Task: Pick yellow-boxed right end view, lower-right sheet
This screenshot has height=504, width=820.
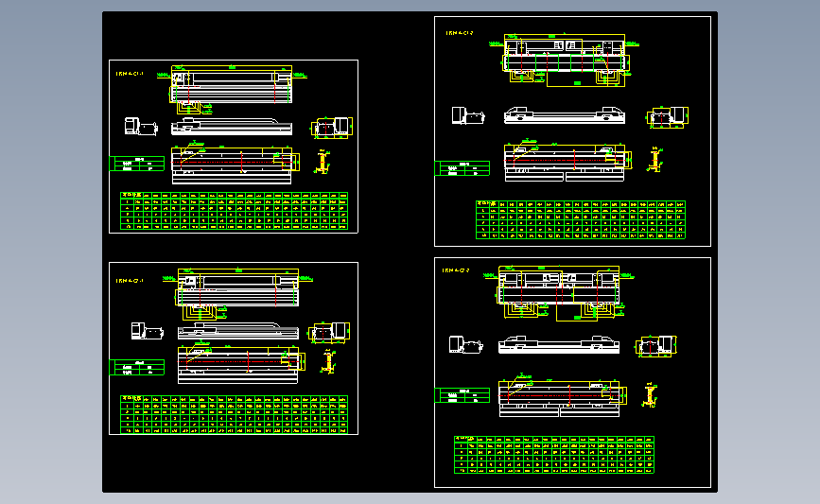Action: click(x=656, y=346)
